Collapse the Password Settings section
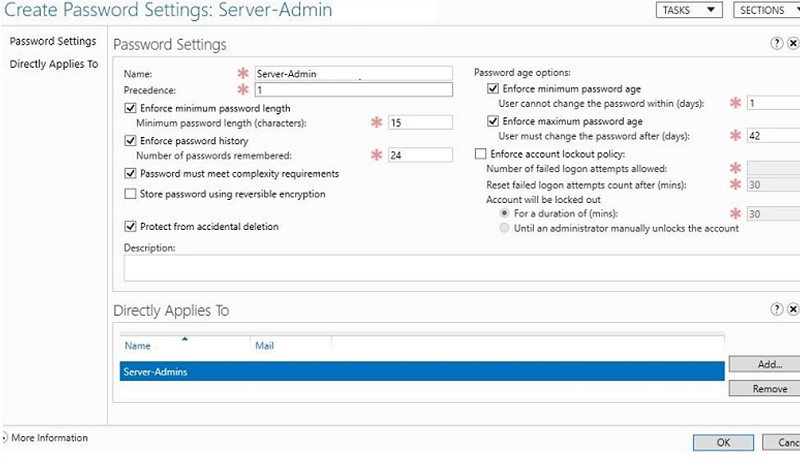The height and width of the screenshot is (463, 800). 792,44
